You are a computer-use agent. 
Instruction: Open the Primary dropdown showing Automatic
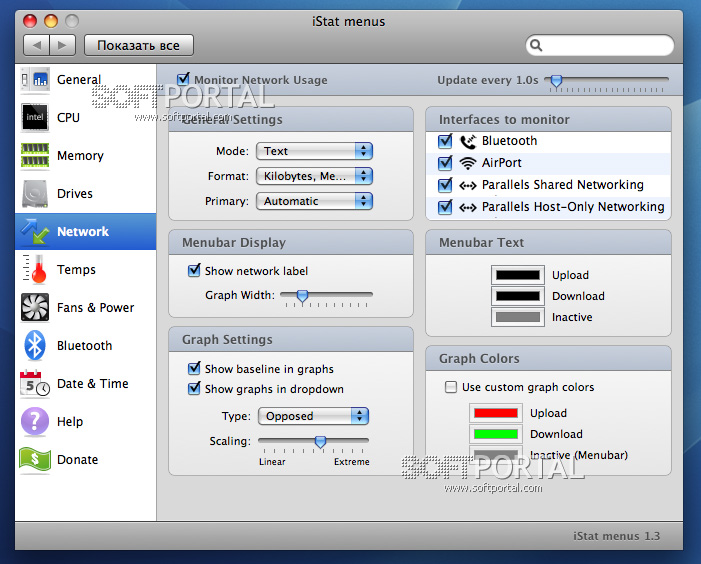[314, 201]
